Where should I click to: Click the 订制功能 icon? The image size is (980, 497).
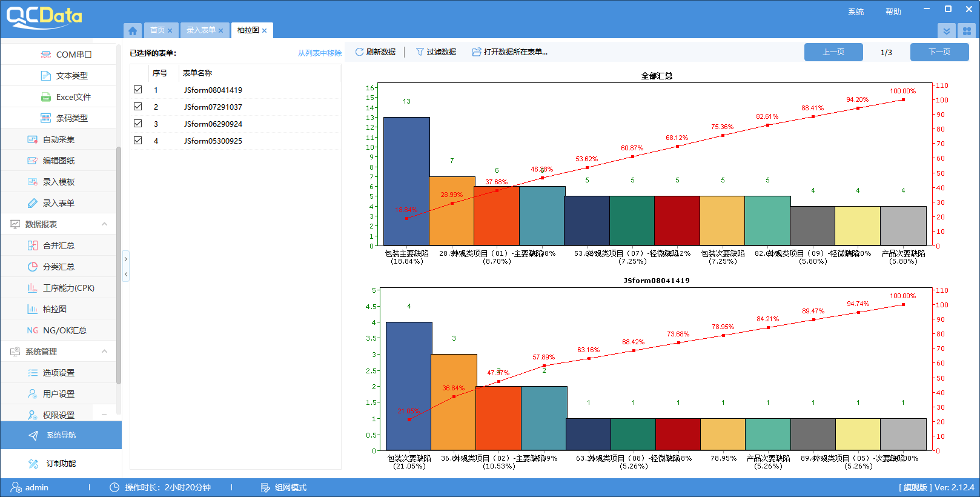pyautogui.click(x=33, y=464)
